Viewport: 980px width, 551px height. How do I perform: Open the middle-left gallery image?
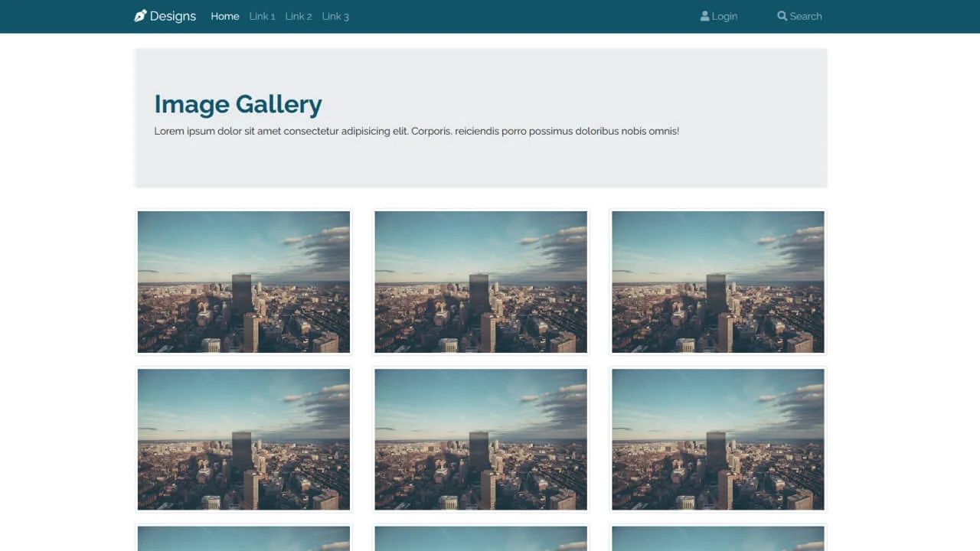coord(243,439)
